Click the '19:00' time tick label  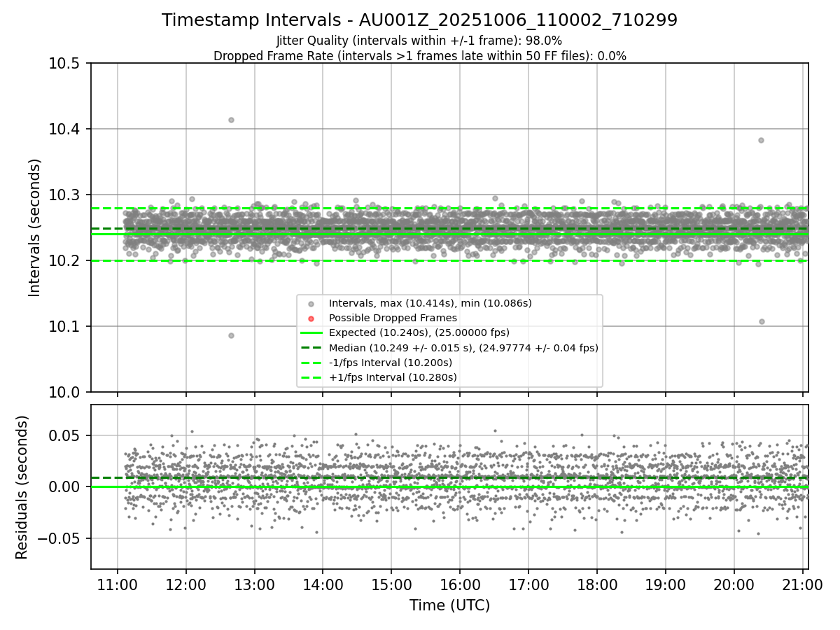[666, 584]
